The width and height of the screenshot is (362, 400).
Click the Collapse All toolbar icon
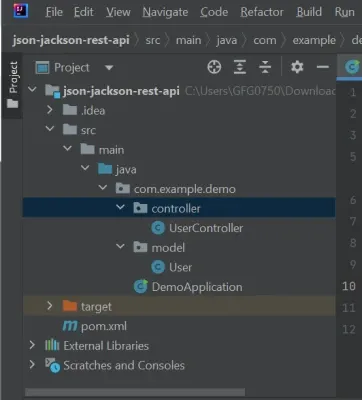[265, 67]
